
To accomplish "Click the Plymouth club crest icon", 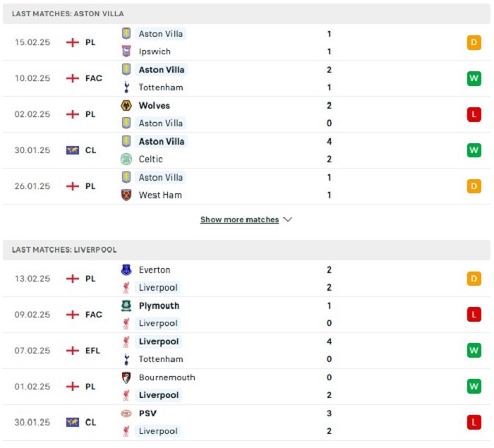I will pos(126,305).
